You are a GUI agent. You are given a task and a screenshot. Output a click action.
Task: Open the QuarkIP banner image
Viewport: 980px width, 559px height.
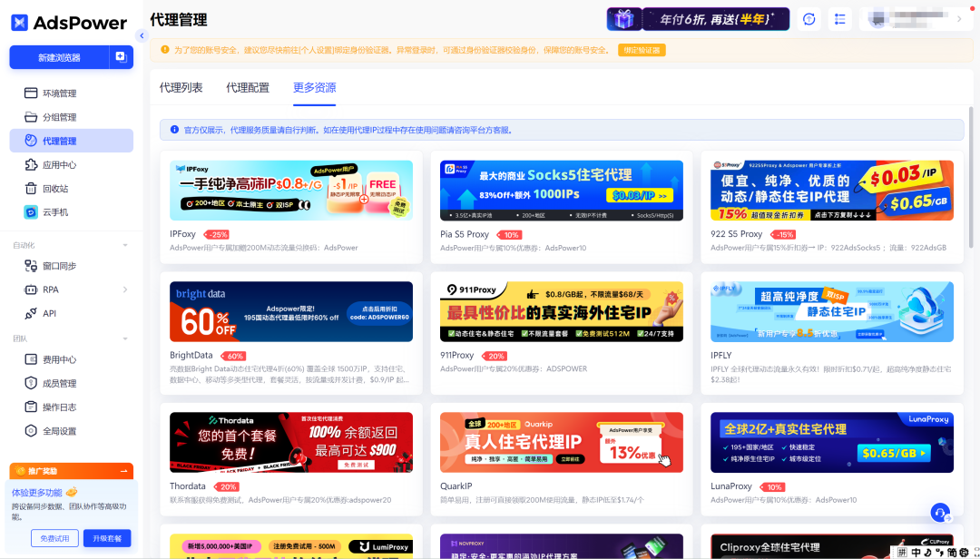pyautogui.click(x=562, y=442)
